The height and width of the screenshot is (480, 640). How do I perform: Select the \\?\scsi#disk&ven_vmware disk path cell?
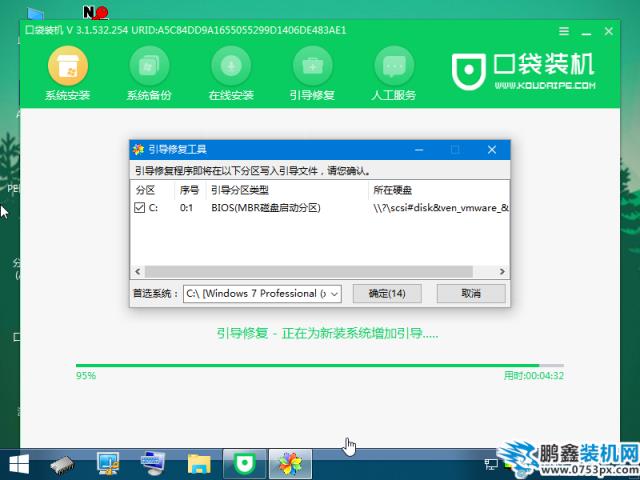[441, 208]
